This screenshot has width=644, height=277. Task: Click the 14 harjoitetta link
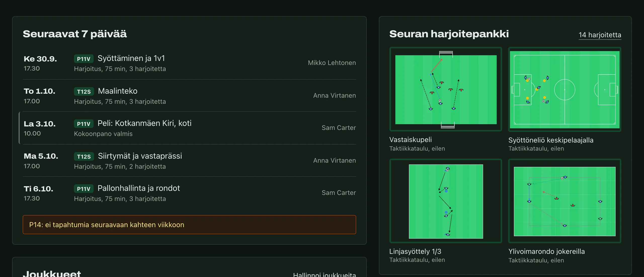tap(600, 35)
